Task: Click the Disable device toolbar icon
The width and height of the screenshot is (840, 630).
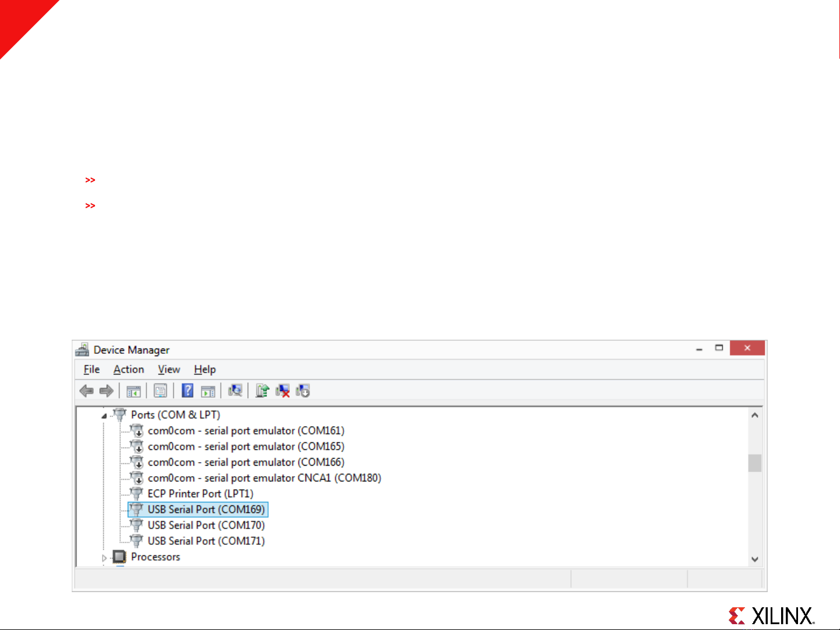Action: (x=303, y=391)
